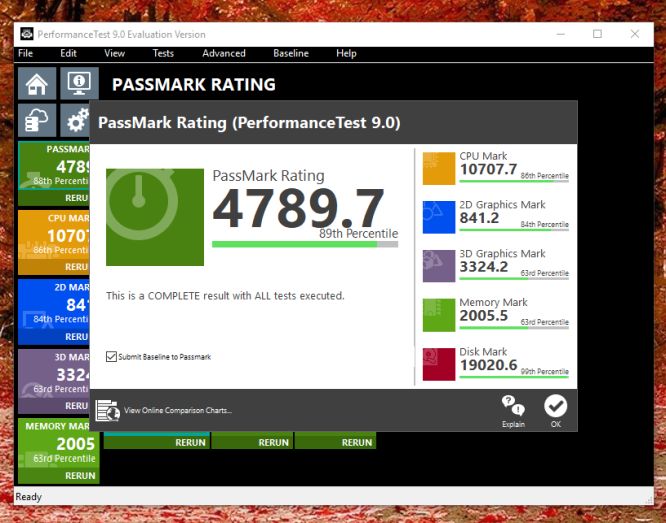The height and width of the screenshot is (523, 666).
Task: Select the 3D Graphics Mark purple icon
Action: click(439, 266)
